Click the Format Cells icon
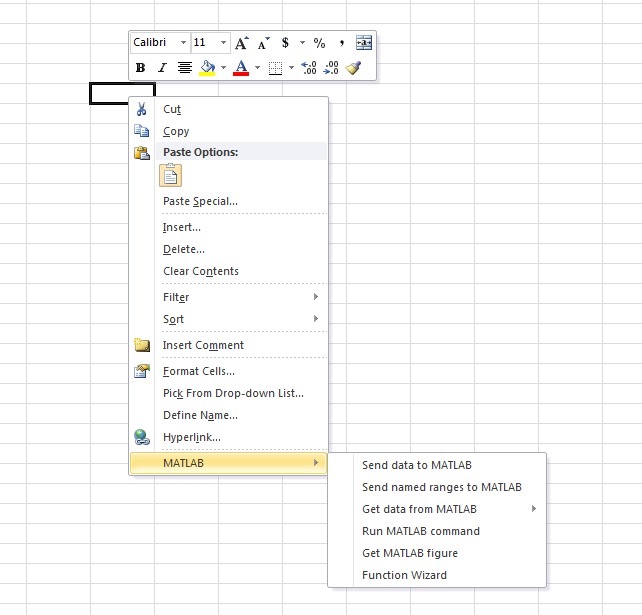 142,371
